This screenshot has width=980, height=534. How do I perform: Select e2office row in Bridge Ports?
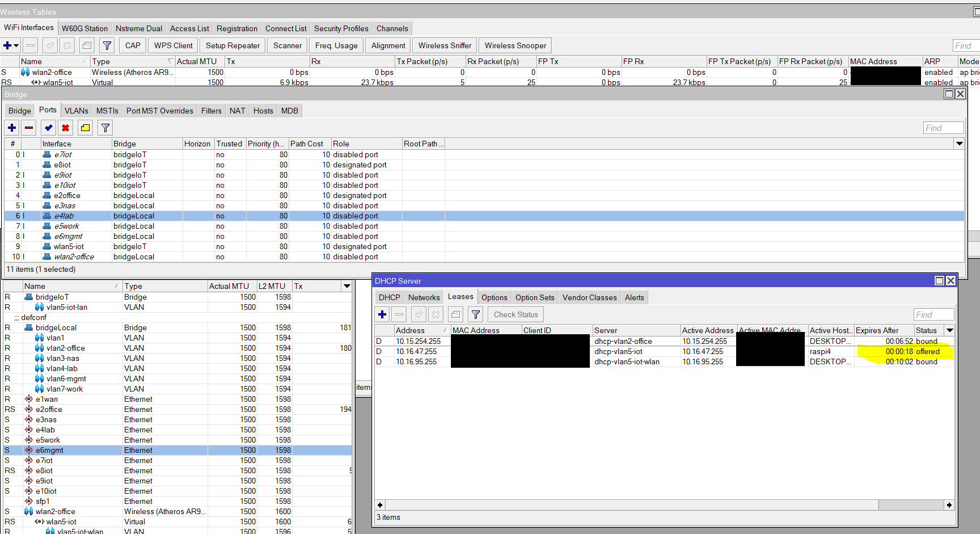coord(484,195)
